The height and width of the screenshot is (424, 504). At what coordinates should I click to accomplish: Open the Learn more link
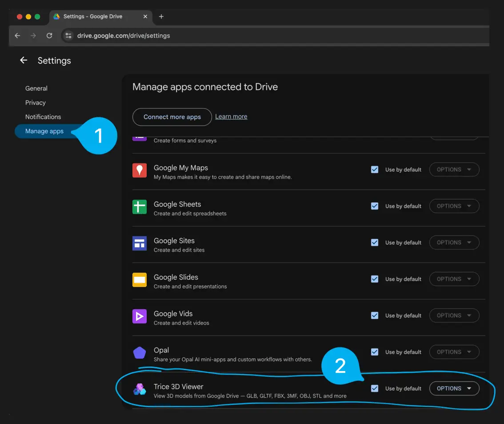231,117
